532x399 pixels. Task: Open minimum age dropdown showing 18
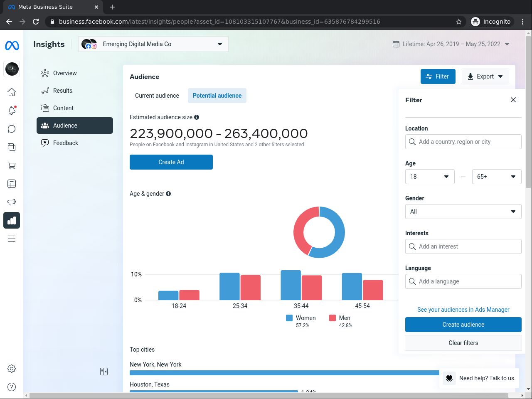click(x=430, y=177)
